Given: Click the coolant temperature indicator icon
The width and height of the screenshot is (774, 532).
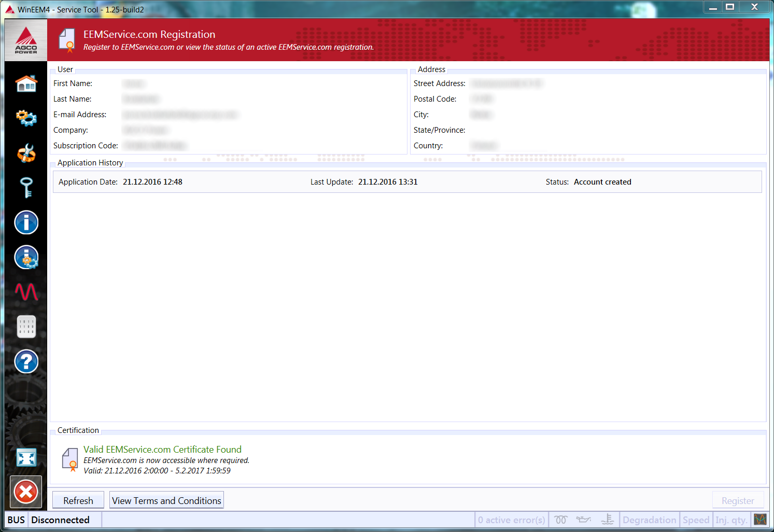Looking at the screenshot, I should point(607,520).
